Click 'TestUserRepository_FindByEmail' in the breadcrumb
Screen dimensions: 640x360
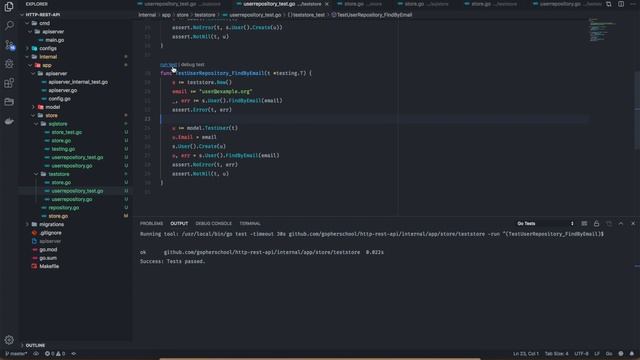click(374, 15)
